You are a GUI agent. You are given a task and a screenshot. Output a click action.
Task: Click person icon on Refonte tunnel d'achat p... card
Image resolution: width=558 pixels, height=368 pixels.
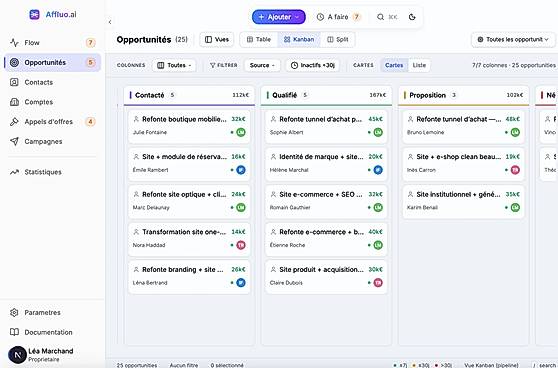click(273, 119)
